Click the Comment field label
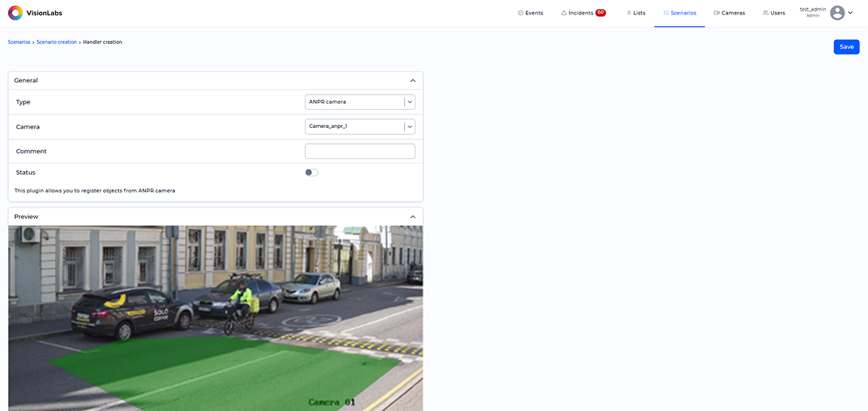This screenshot has height=411, width=868. (31, 151)
